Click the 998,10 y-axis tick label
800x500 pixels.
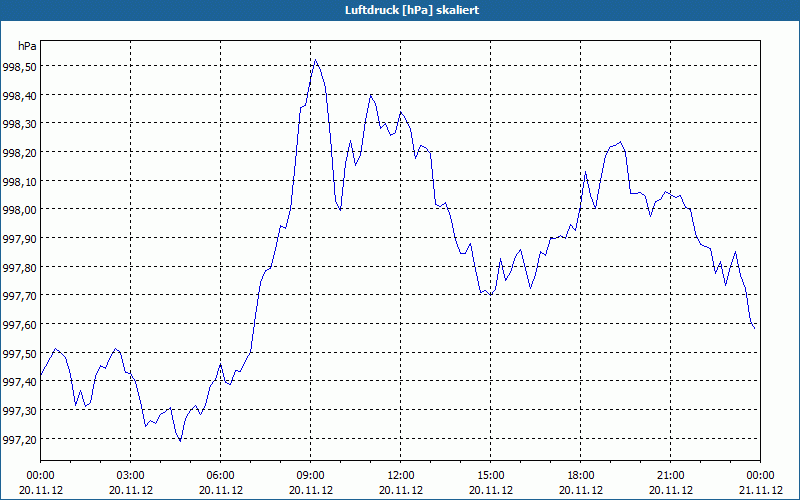(18, 181)
